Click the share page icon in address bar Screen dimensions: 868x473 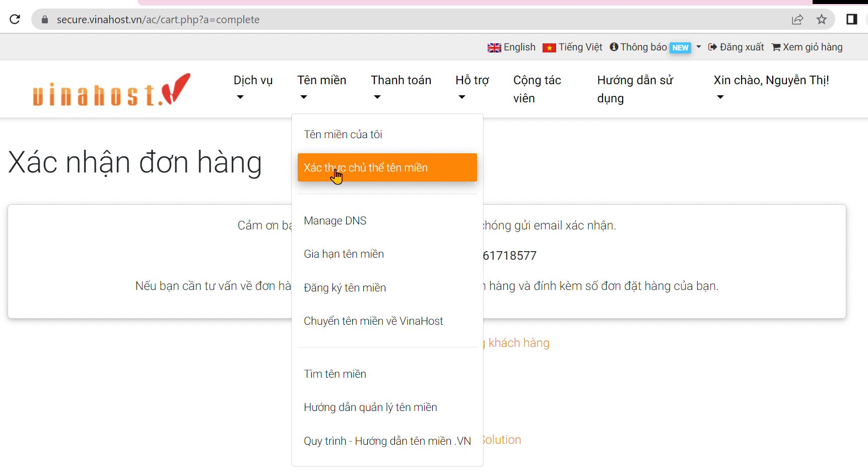click(797, 20)
